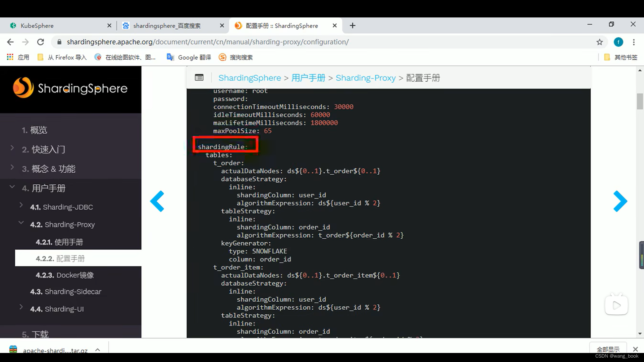
Task: Click scrollbar down arrow
Action: 640,334
